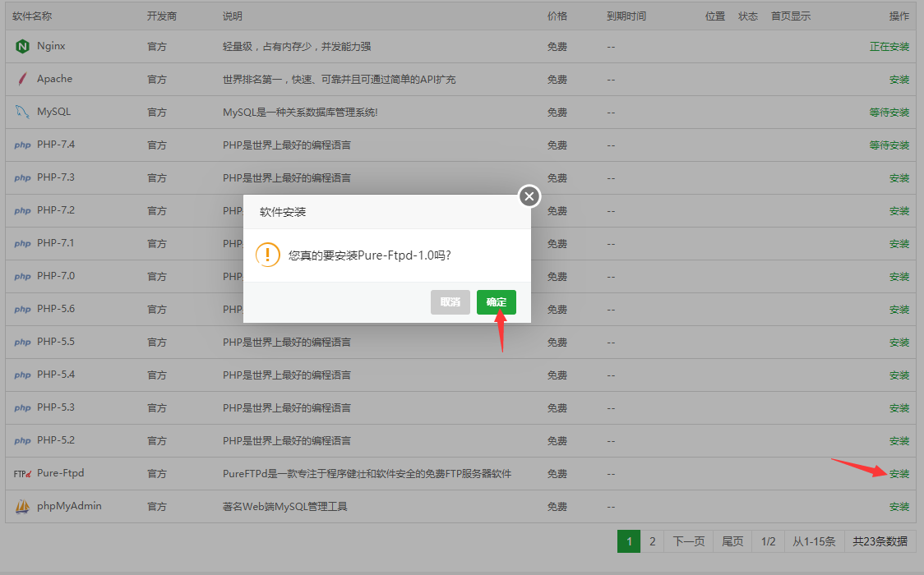This screenshot has width=924, height=575.
Task: Click 安装 link for Apache
Action: (x=899, y=79)
